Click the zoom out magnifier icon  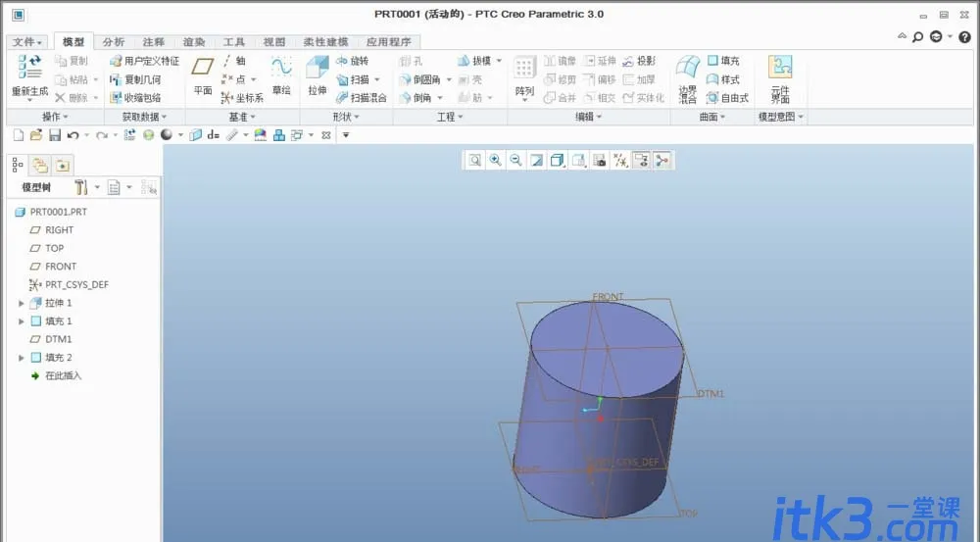515,161
